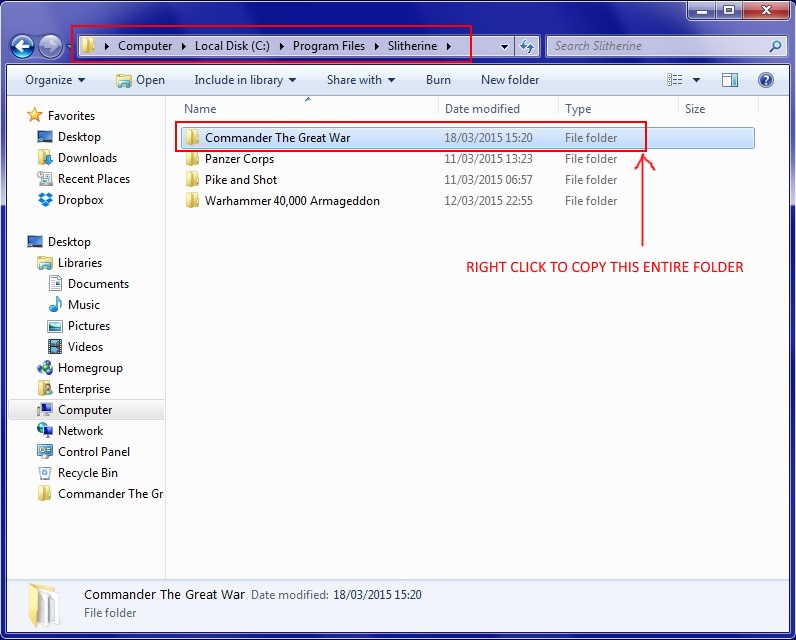Click Warhammer 40,000 Armageddon folder name

tap(292, 201)
